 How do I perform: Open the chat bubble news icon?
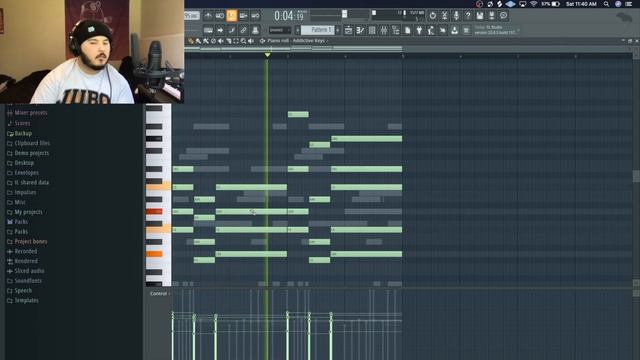coord(504,16)
